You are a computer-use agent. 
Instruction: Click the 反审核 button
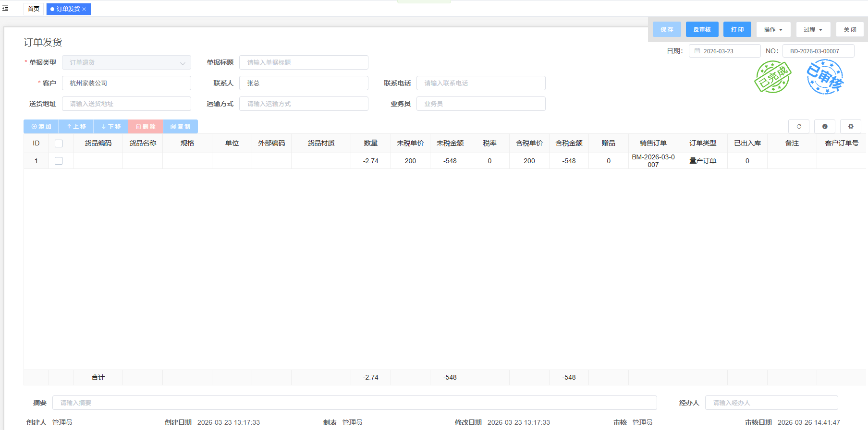701,30
